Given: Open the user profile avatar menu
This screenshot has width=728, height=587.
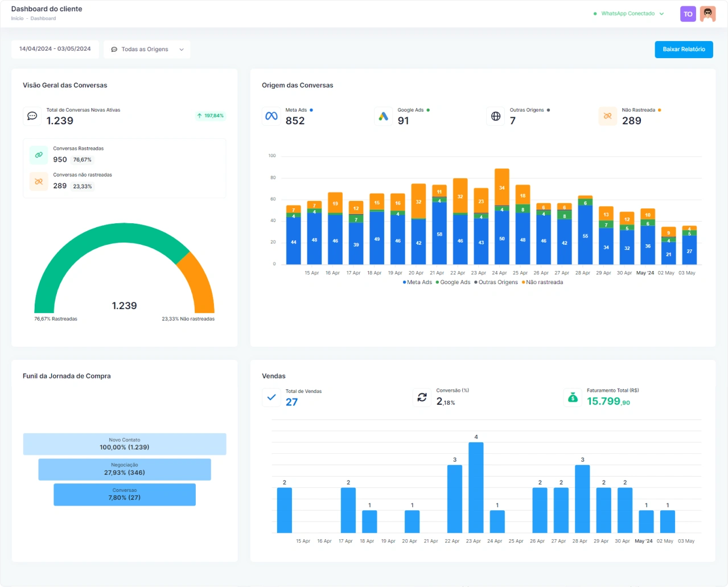Looking at the screenshot, I should [708, 14].
